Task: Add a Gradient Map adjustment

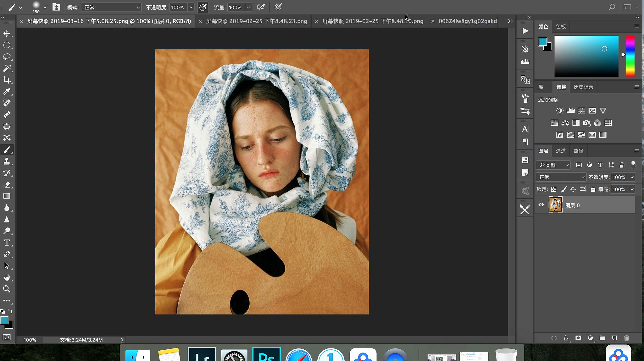Action: tap(603, 135)
